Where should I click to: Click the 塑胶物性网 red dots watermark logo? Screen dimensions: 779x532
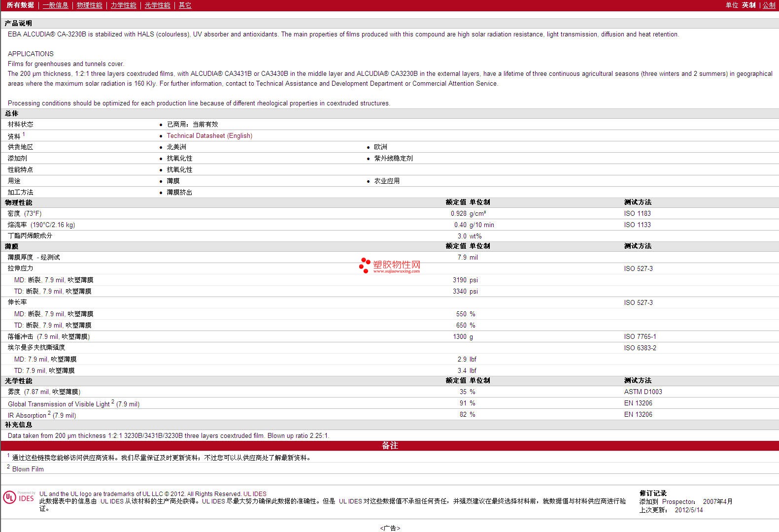[365, 265]
